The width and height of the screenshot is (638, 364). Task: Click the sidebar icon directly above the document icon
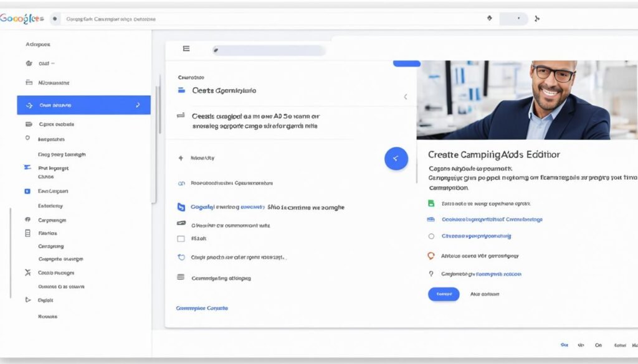coord(27,220)
